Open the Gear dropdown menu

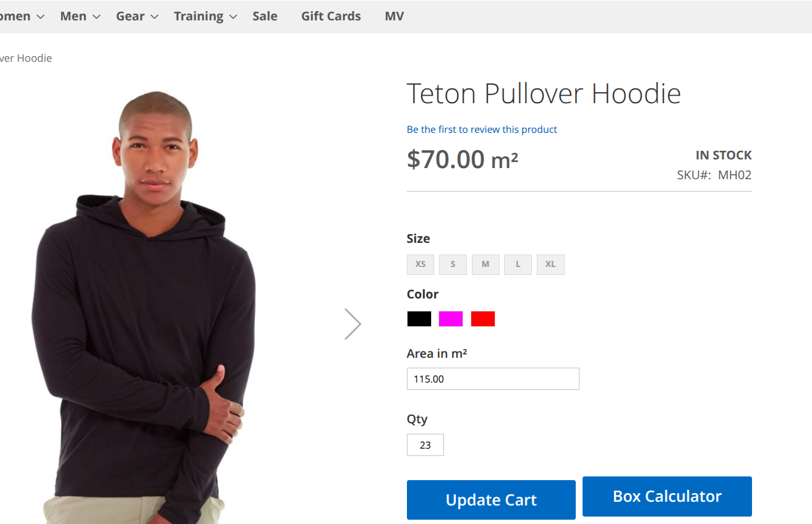pyautogui.click(x=137, y=17)
